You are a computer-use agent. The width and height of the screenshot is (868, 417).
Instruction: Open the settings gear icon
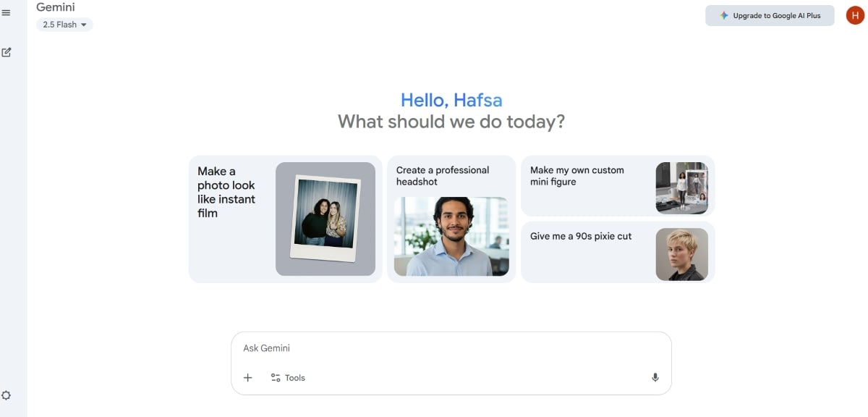click(x=7, y=395)
